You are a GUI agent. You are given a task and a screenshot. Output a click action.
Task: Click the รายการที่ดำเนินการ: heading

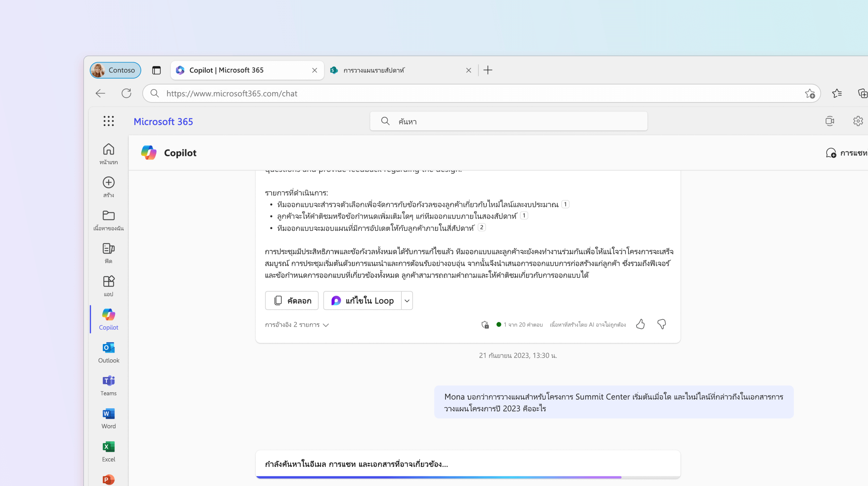[296, 193]
